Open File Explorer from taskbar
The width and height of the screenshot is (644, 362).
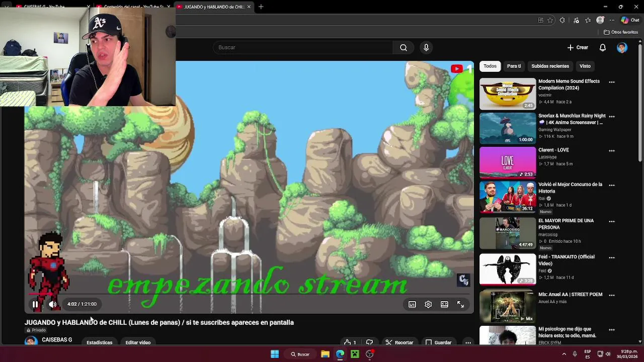[325, 354]
